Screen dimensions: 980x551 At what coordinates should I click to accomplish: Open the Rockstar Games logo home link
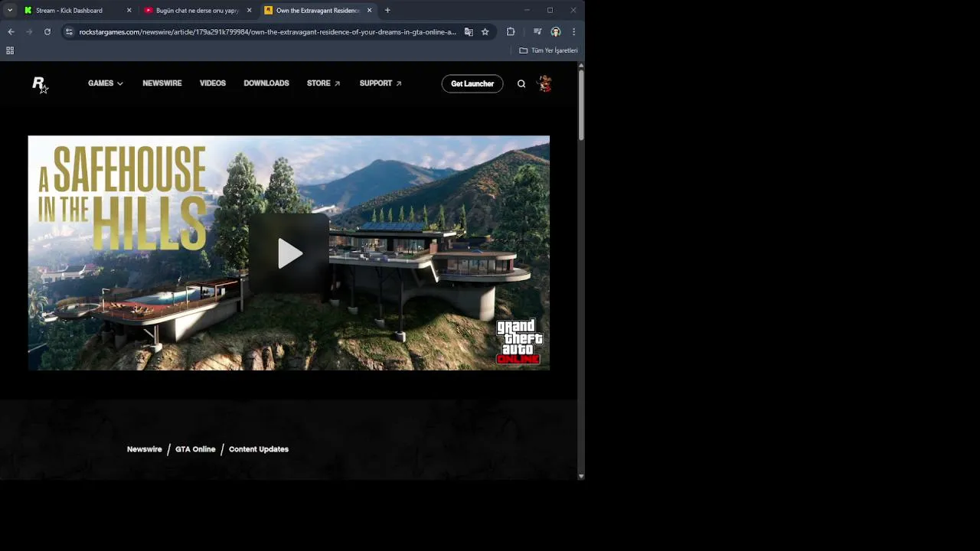(40, 84)
